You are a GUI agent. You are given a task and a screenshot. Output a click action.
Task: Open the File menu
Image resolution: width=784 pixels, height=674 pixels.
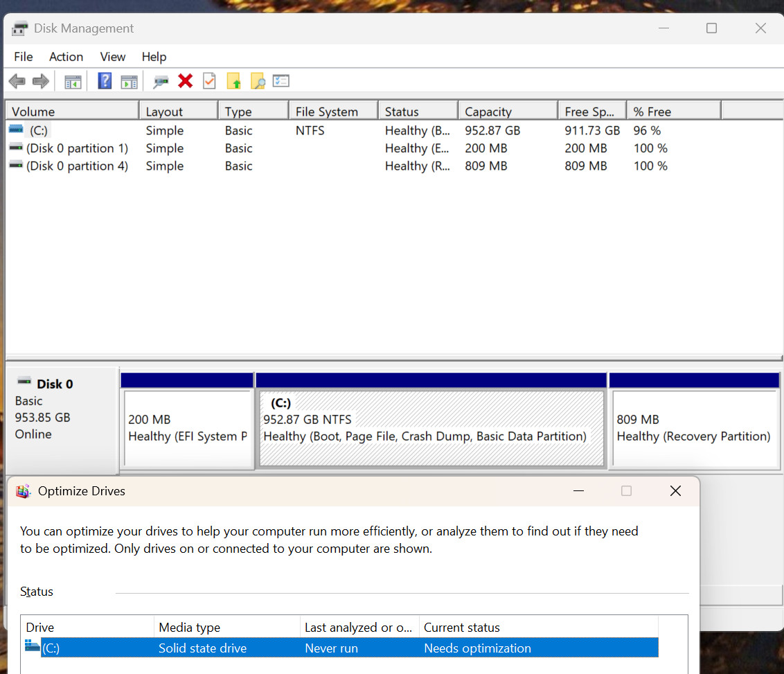(23, 57)
